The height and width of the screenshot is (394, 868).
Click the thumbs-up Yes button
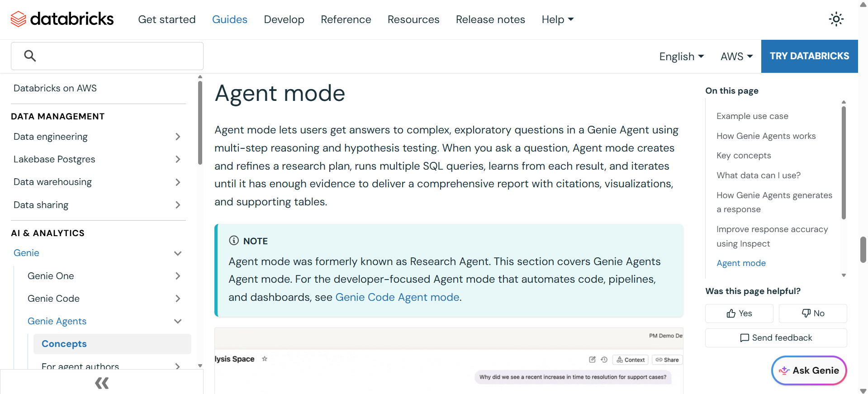[x=739, y=313]
